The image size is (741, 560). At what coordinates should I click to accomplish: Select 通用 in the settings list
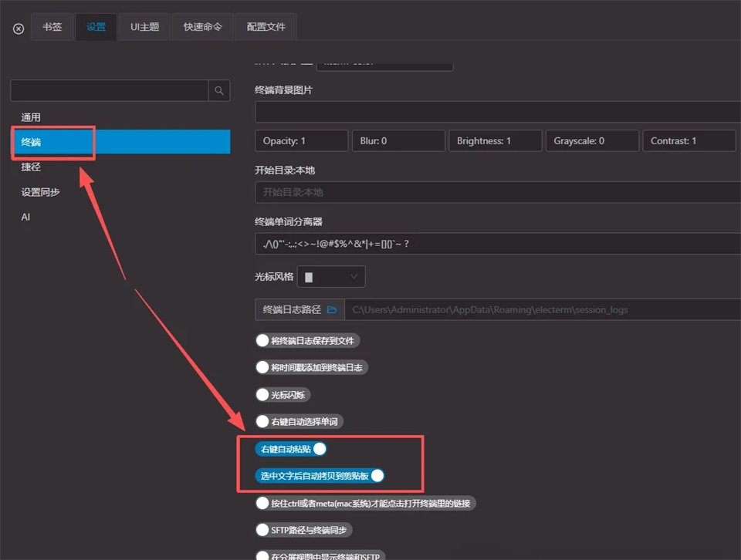coord(120,117)
